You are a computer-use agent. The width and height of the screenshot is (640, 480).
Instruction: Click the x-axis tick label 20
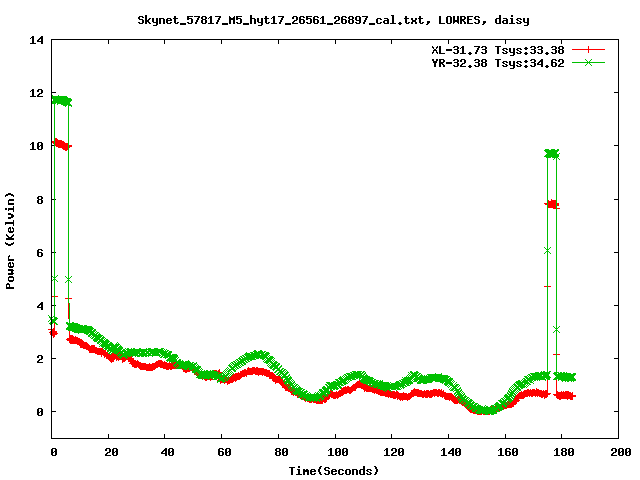coord(111,452)
